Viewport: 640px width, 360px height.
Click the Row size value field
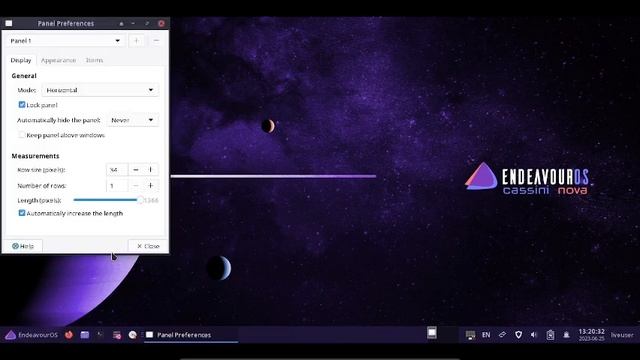(x=117, y=169)
